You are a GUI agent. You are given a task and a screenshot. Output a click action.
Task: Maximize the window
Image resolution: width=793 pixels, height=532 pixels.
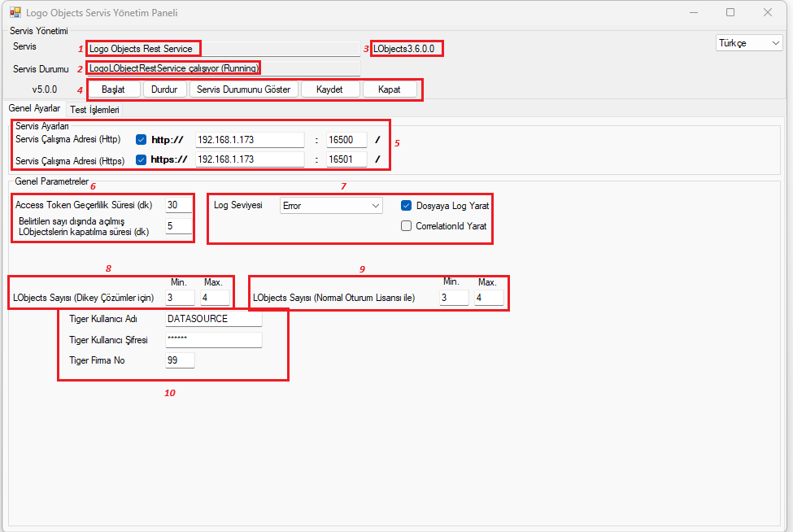point(730,12)
